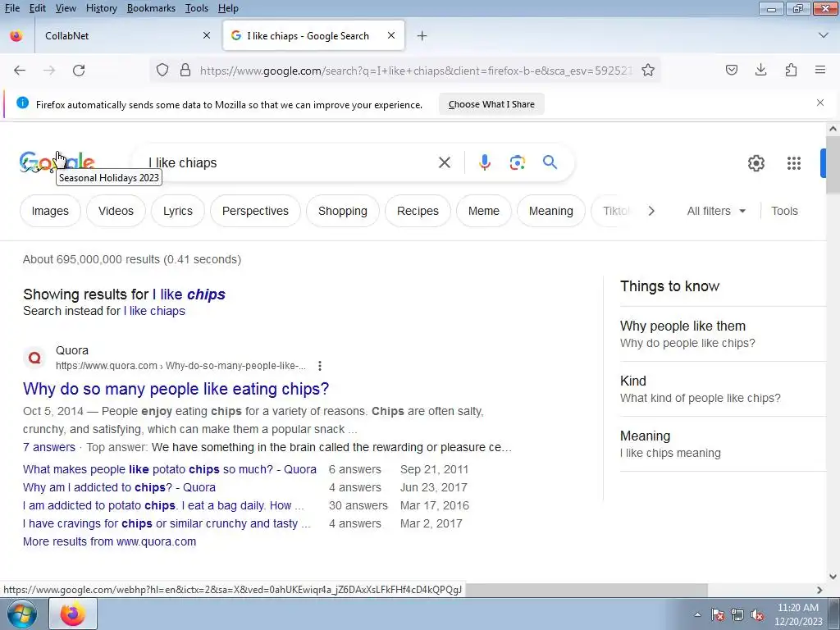Click Firefox in the taskbar
The width and height of the screenshot is (840, 630).
[73, 614]
